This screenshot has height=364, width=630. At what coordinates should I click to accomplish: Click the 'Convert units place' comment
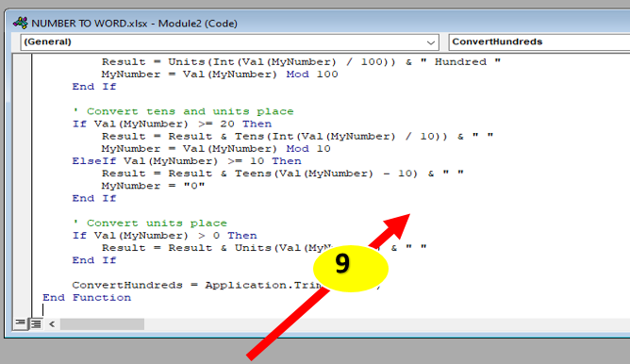point(149,223)
